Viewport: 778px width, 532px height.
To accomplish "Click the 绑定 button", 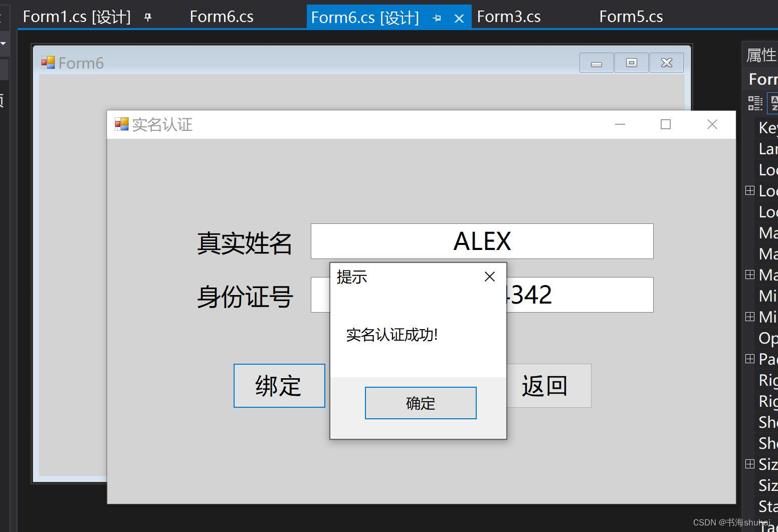I will (x=279, y=386).
